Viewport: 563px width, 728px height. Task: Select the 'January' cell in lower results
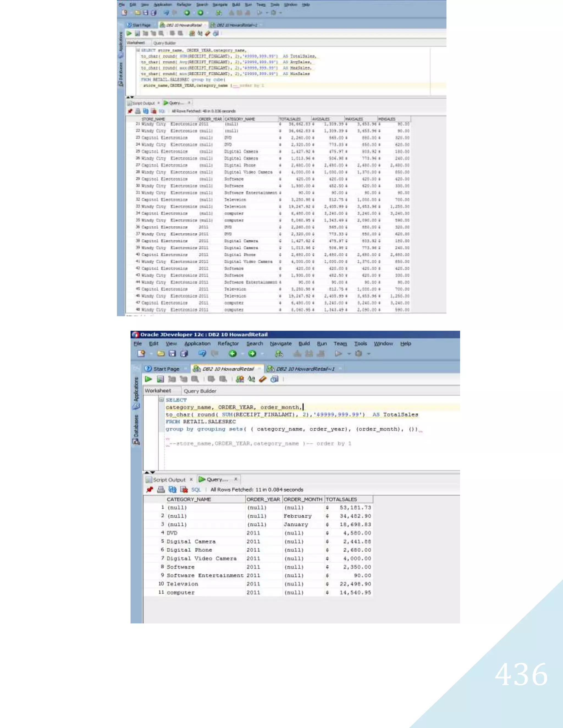pyautogui.click(x=303, y=524)
